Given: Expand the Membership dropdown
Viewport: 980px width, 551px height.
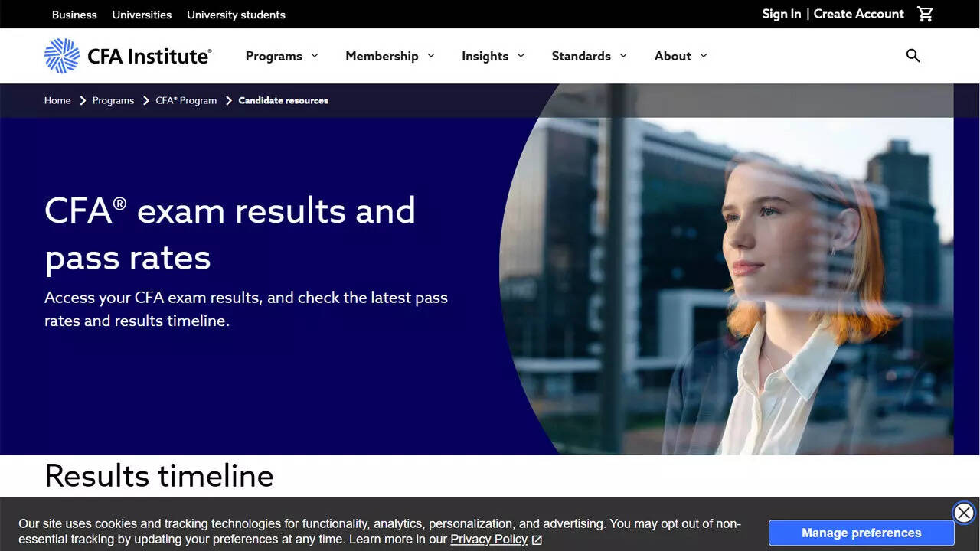Looking at the screenshot, I should pyautogui.click(x=390, y=55).
